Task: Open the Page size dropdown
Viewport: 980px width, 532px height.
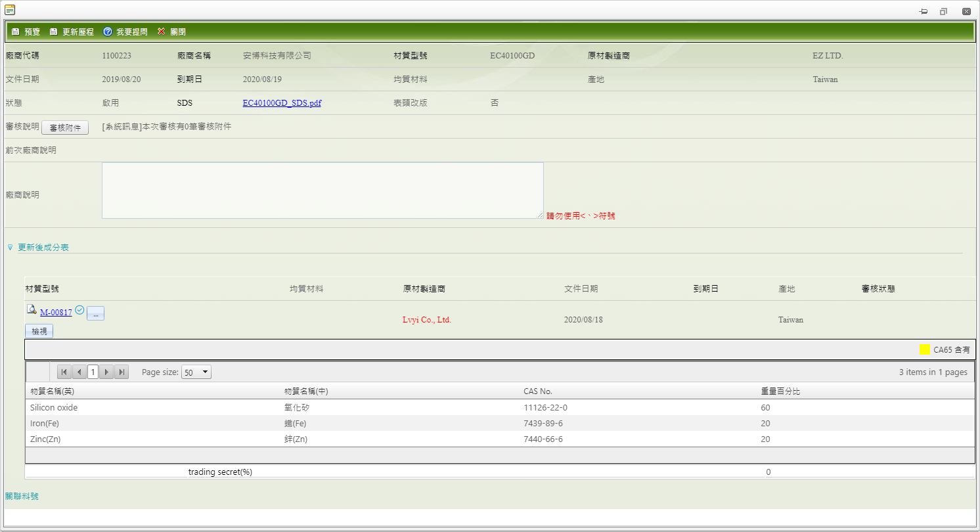Action: 196,372
